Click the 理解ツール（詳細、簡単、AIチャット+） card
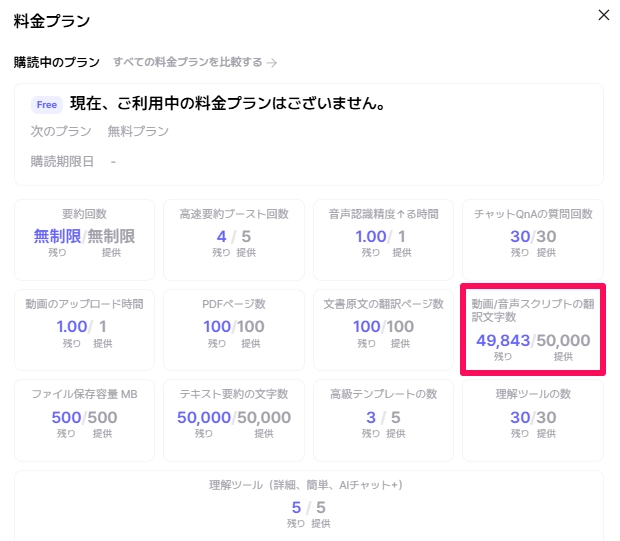Screen dimensions: 620x541 [x=308, y=505]
